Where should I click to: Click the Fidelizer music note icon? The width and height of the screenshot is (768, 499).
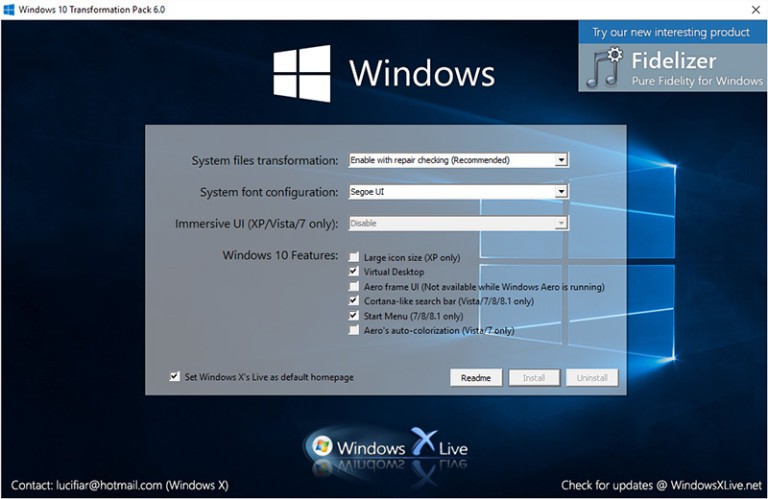click(604, 67)
